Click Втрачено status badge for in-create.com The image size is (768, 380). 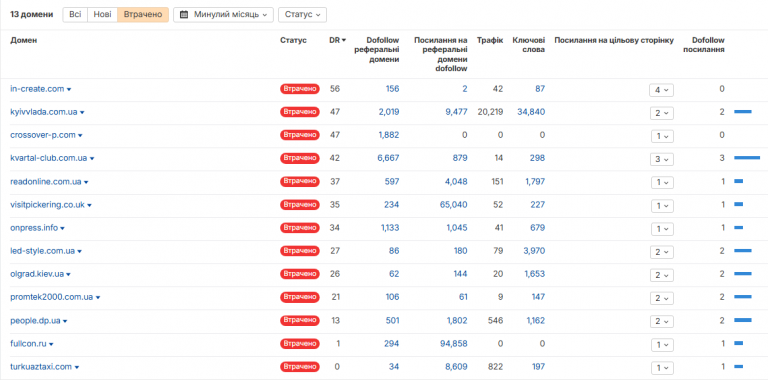pos(300,89)
